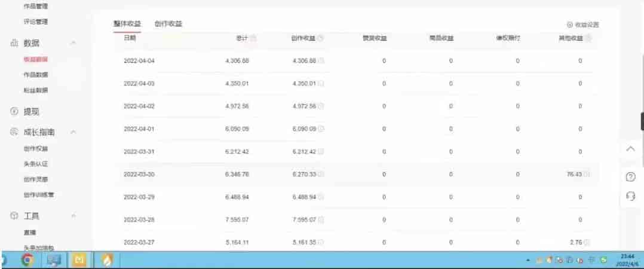Switch to the 整体收益 tab

pyautogui.click(x=127, y=24)
